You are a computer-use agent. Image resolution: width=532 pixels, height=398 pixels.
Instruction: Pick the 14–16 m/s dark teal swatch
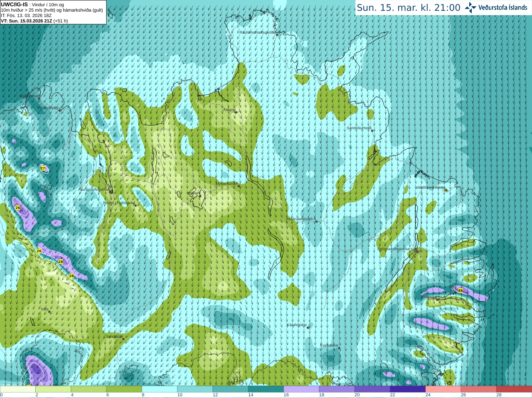click(266, 389)
